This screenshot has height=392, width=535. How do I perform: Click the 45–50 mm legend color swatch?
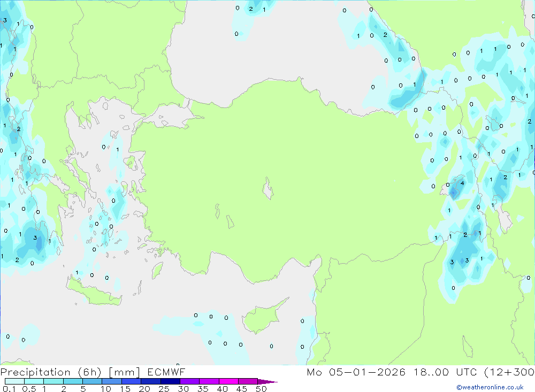click(248, 381)
